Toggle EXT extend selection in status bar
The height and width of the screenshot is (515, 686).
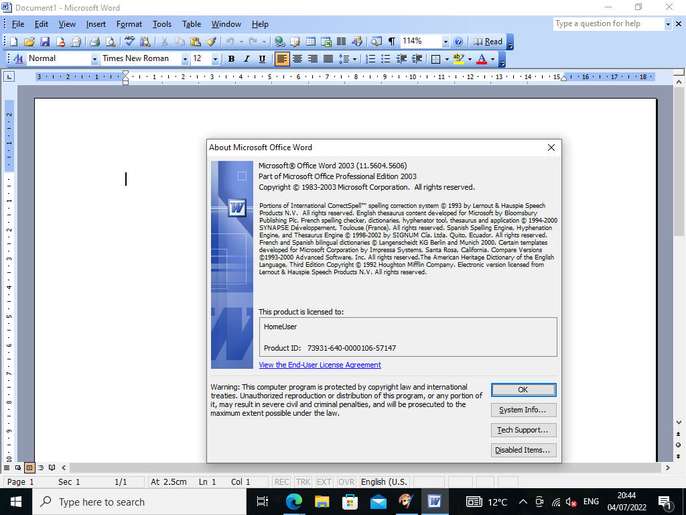pyautogui.click(x=324, y=482)
